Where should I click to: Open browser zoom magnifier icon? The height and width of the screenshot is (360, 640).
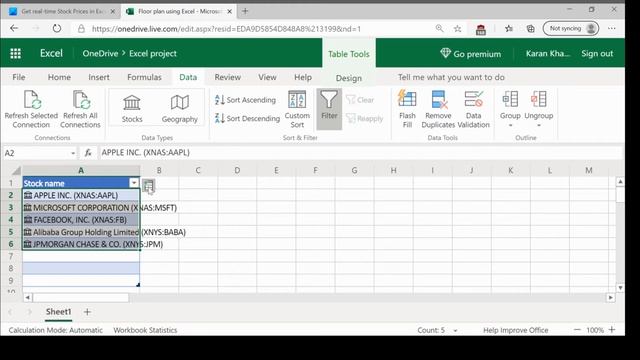pos(439,29)
